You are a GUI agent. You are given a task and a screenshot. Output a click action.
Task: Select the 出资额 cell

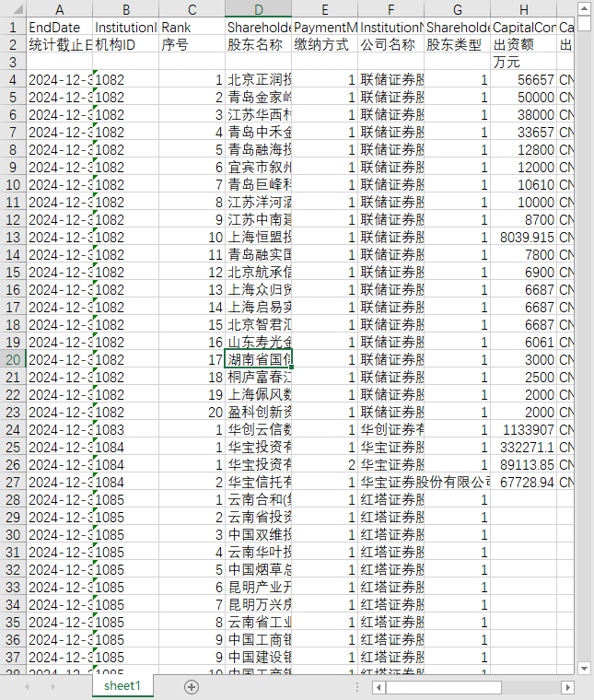tap(523, 44)
